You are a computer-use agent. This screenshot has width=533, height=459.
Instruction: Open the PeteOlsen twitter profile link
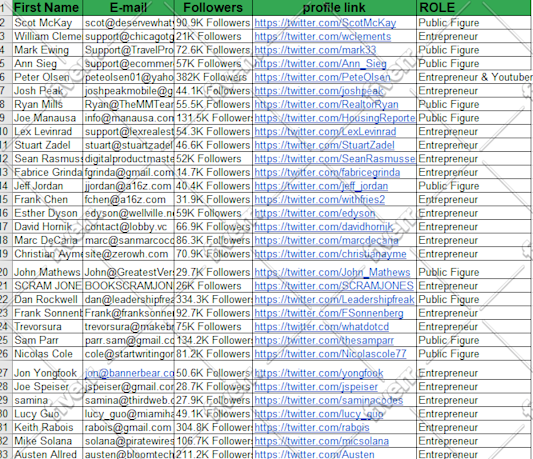pyautogui.click(x=322, y=77)
